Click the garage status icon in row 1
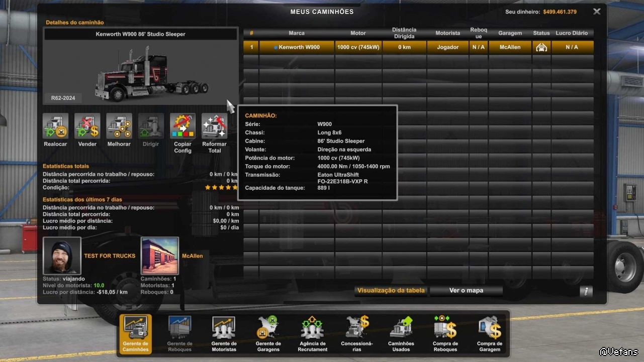 click(x=541, y=47)
